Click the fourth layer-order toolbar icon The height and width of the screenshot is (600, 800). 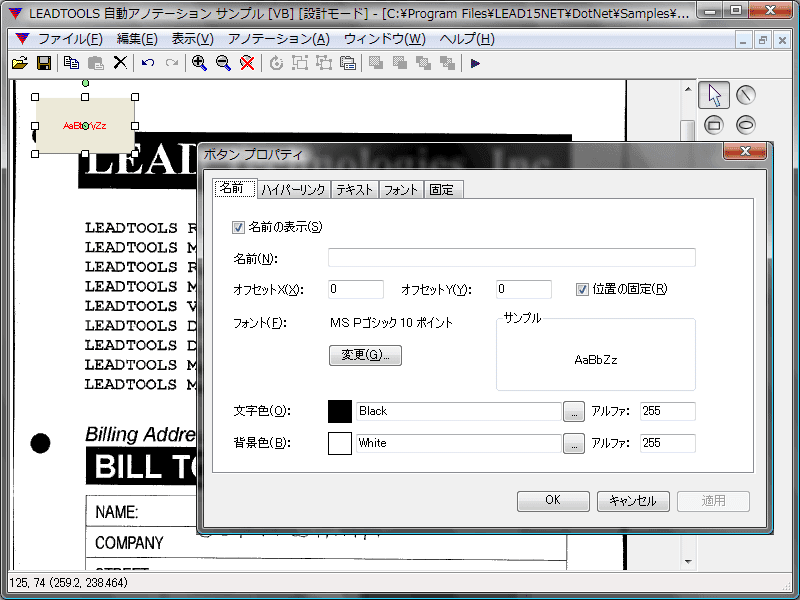pyautogui.click(x=447, y=63)
